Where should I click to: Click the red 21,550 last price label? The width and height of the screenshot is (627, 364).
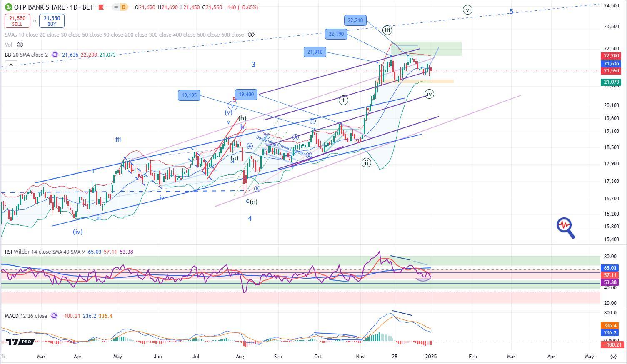pyautogui.click(x=611, y=71)
